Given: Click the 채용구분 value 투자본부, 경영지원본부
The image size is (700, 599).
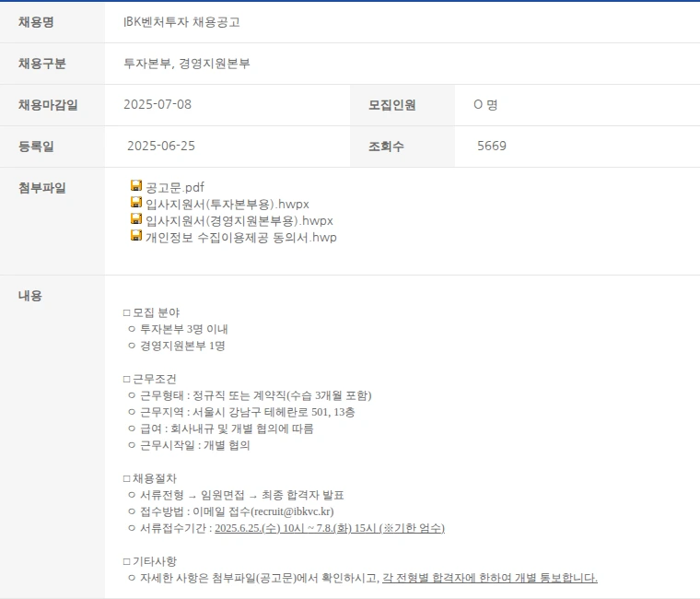Looking at the screenshot, I should pos(187,64).
